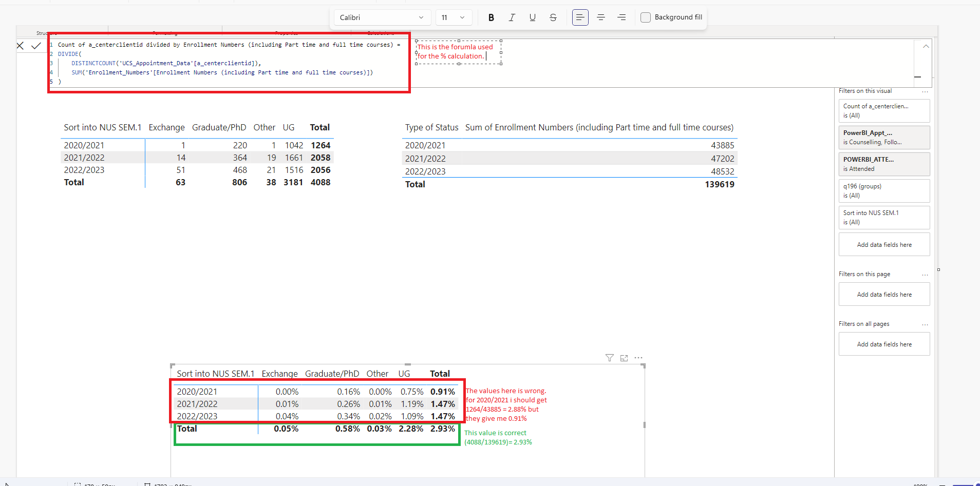980x486 pixels.
Task: Commit the DAX formula with checkmark
Action: pyautogui.click(x=36, y=46)
